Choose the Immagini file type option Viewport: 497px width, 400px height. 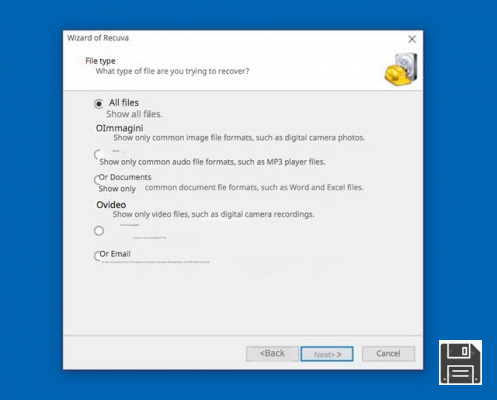(119, 128)
